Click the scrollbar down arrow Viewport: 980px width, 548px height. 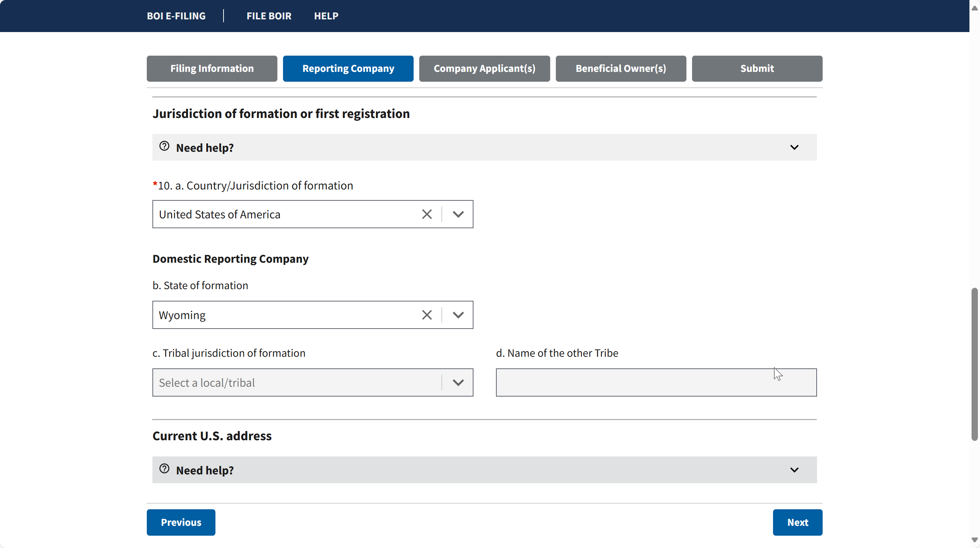(974, 540)
